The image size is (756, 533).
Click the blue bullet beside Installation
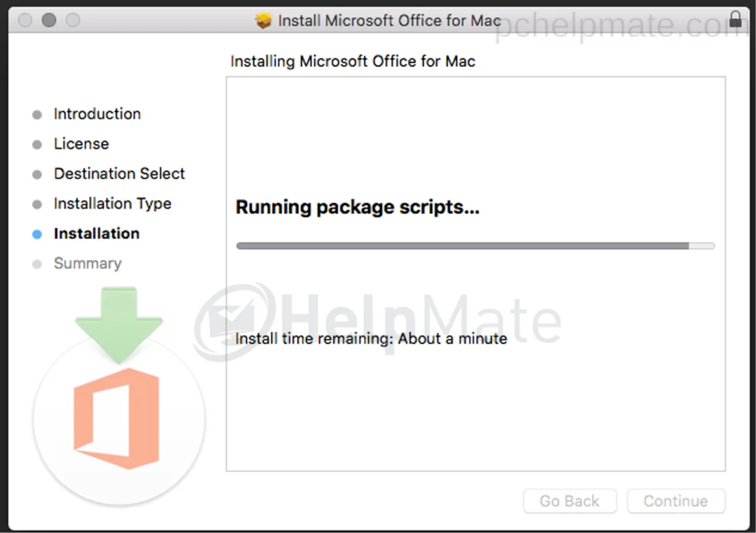[x=37, y=234]
